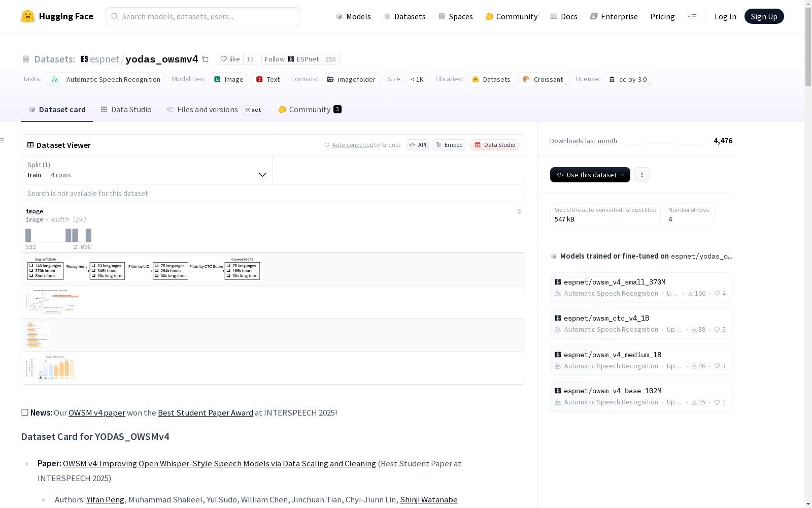The width and height of the screenshot is (812, 508).
Task: Open Spaces in the top navigation
Action: [456, 16]
